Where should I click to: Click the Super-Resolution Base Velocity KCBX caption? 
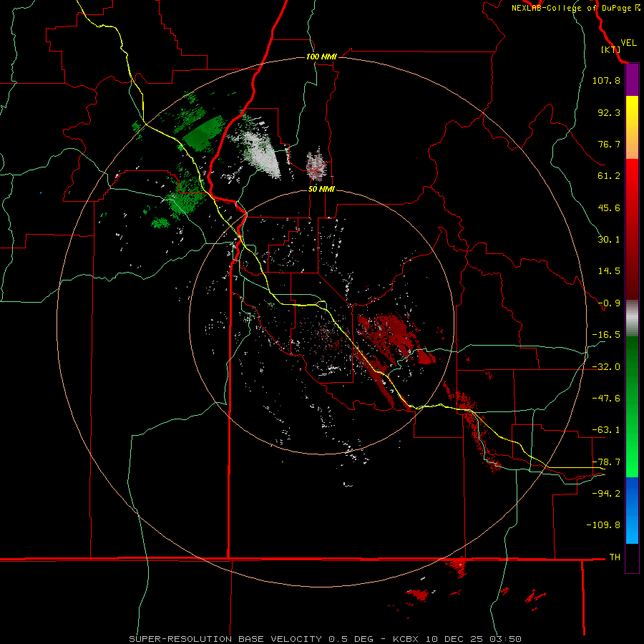pos(326,639)
